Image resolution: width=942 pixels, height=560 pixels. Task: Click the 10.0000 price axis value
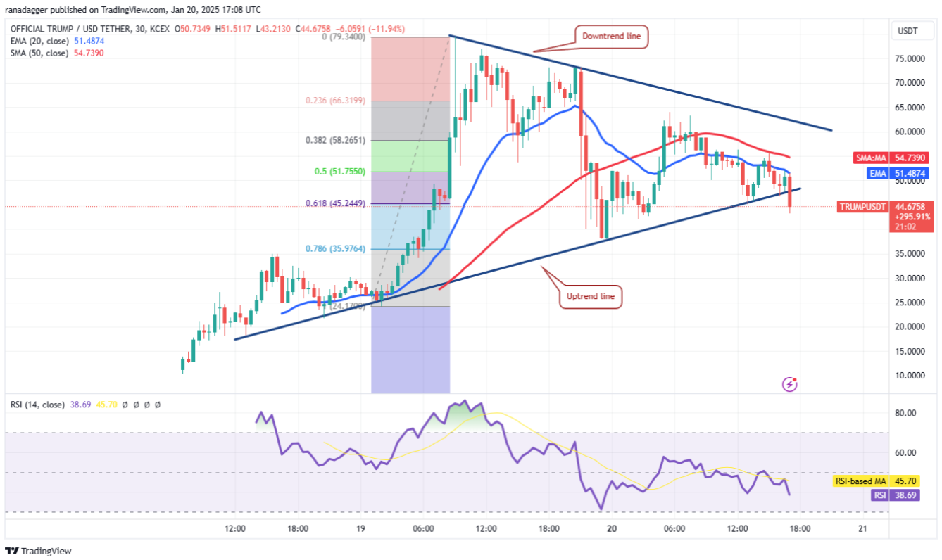coord(910,375)
